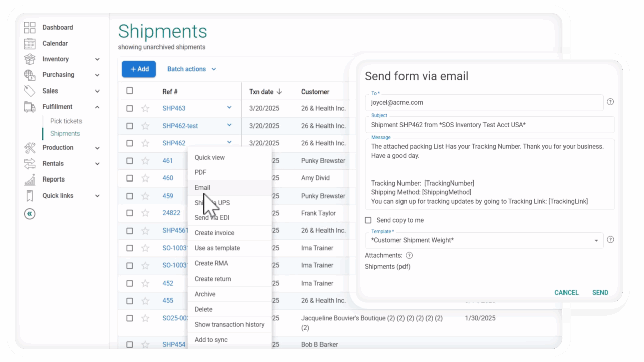Click the Production tools icon
The width and height of the screenshot is (644, 362).
point(30,148)
